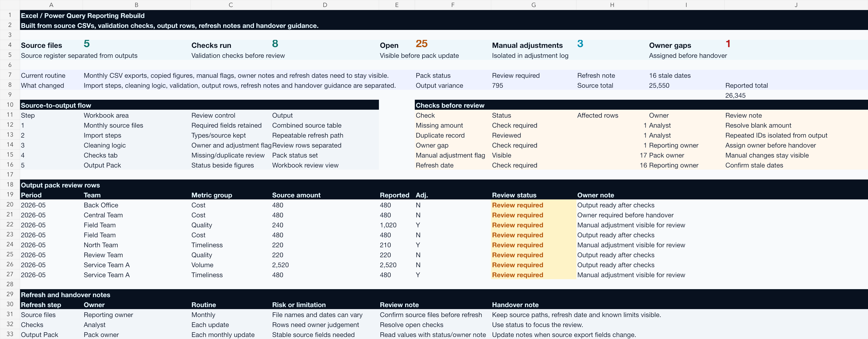Viewport: 868px width, 339px height.
Task: Select Reported total value '26,345'
Action: point(735,95)
